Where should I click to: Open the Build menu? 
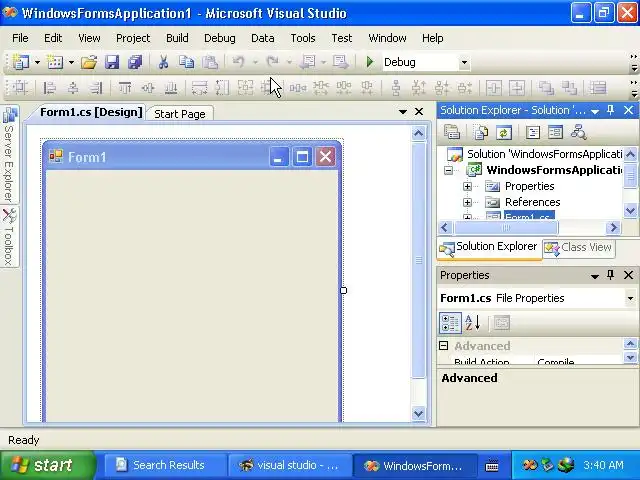[177, 38]
